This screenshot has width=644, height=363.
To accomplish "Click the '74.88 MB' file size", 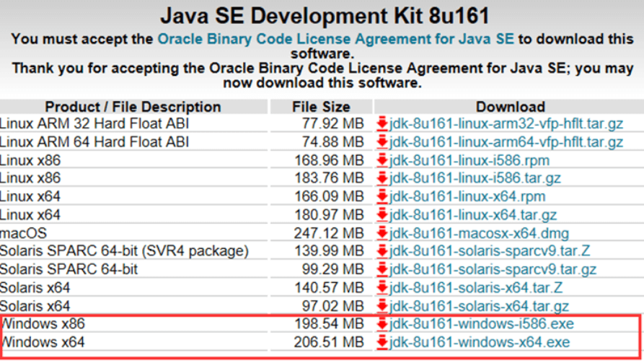I will point(333,142).
